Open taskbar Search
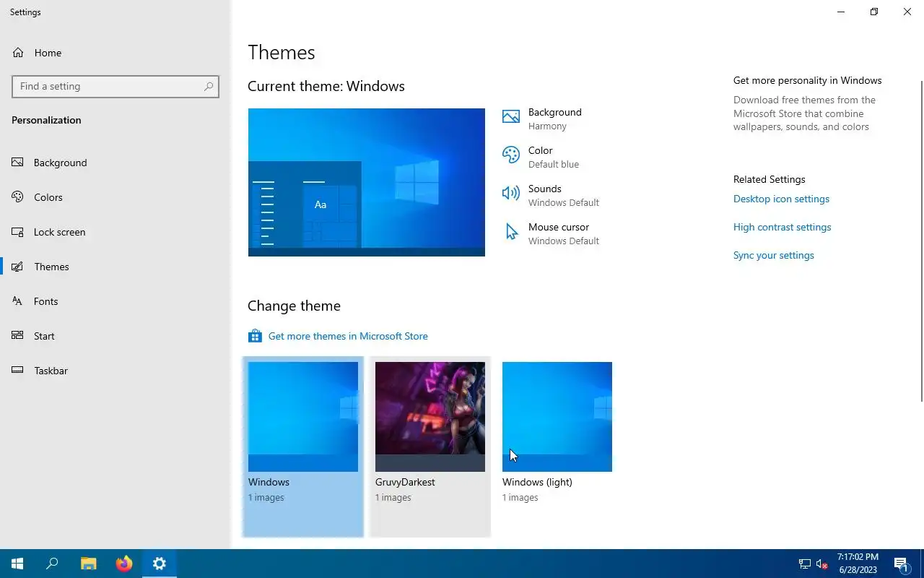This screenshot has height=578, width=924. point(52,564)
